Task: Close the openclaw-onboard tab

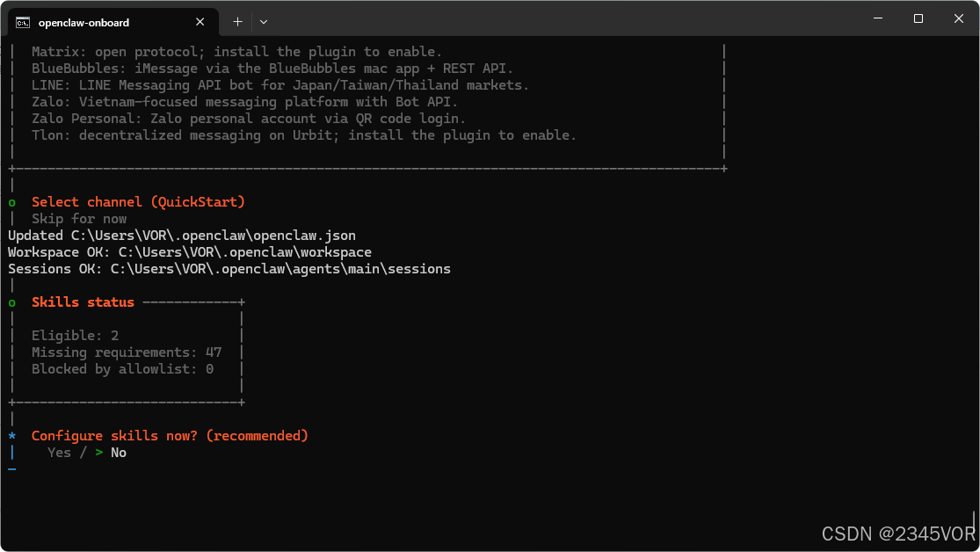Action: (200, 22)
